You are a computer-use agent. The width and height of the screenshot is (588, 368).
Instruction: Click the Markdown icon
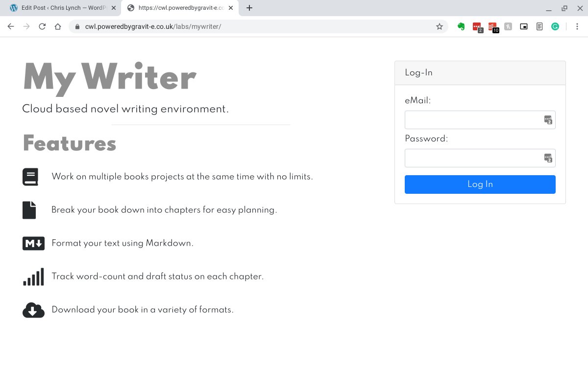pos(33,243)
